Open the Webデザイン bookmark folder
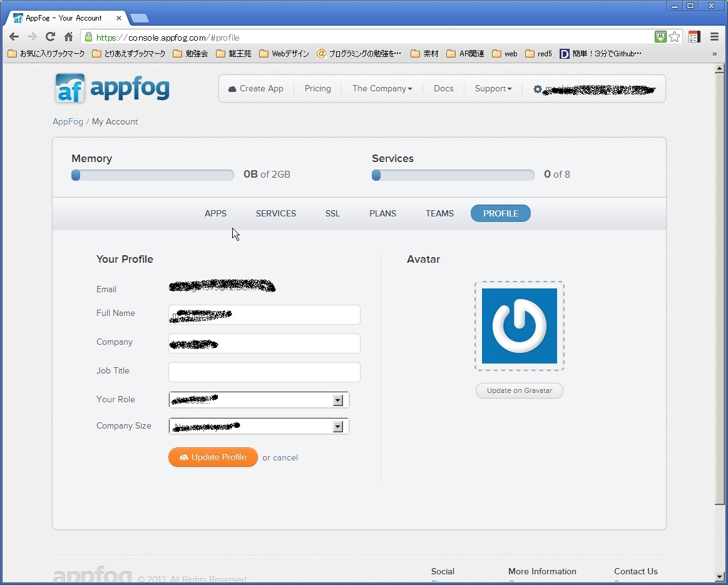 [x=284, y=54]
